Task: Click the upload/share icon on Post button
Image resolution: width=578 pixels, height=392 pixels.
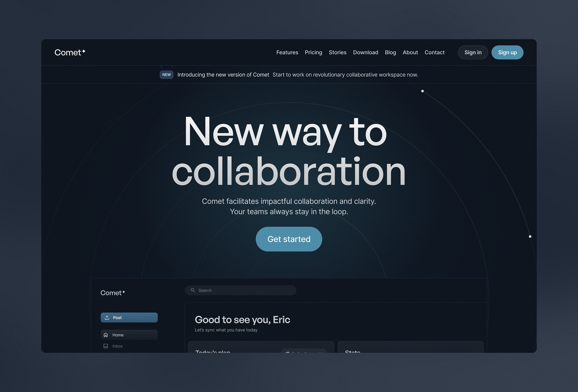Action: coord(106,317)
